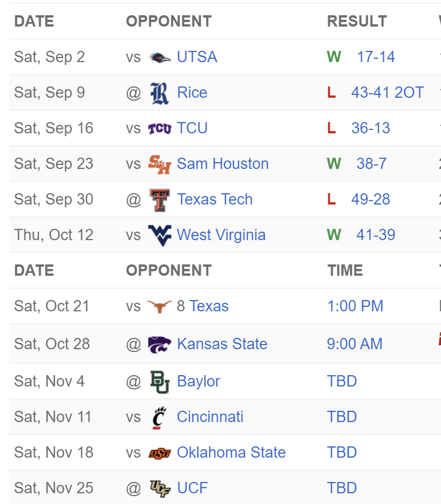The image size is (441, 504).
Task: Open the TBD time for Baylor game
Action: (x=342, y=381)
